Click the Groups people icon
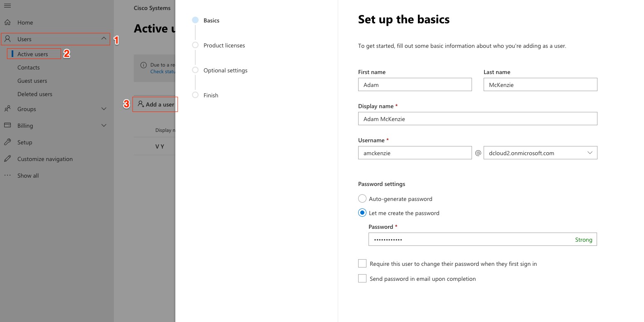This screenshot has width=644, height=322. [x=7, y=109]
